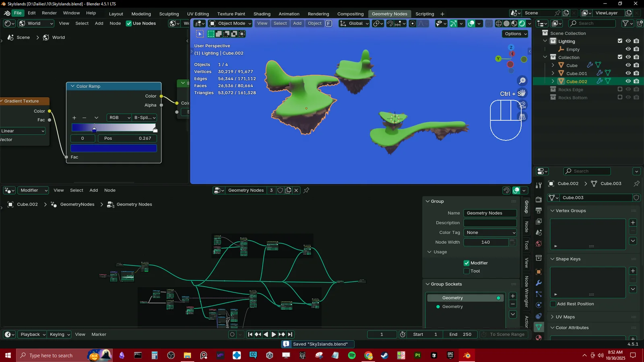The image size is (644, 362).
Task: Click the zoom magnifier in viewport navigation gizmo
Action: point(522,80)
